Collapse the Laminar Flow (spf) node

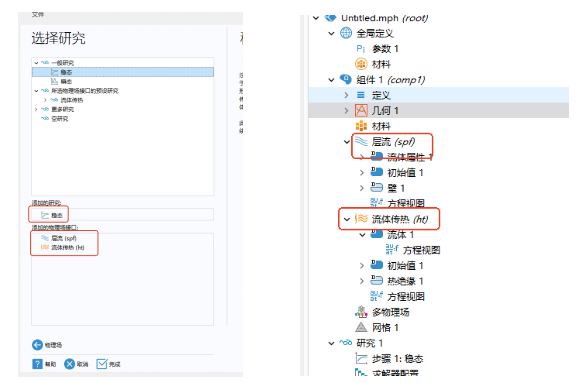346,142
